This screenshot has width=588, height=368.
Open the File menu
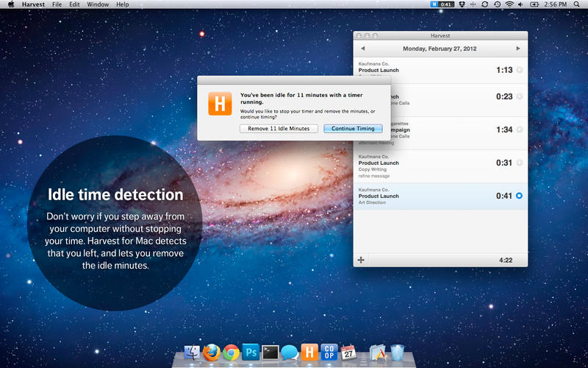pyautogui.click(x=57, y=4)
